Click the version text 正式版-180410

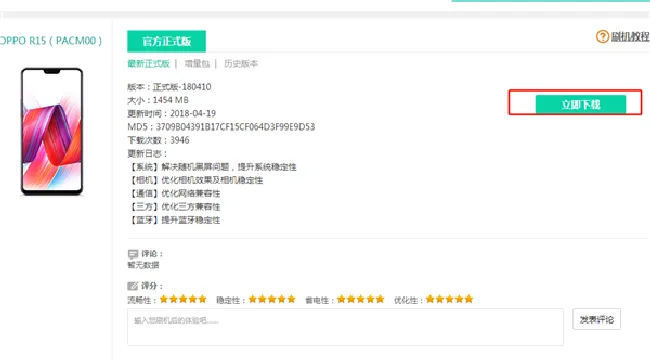click(x=182, y=87)
